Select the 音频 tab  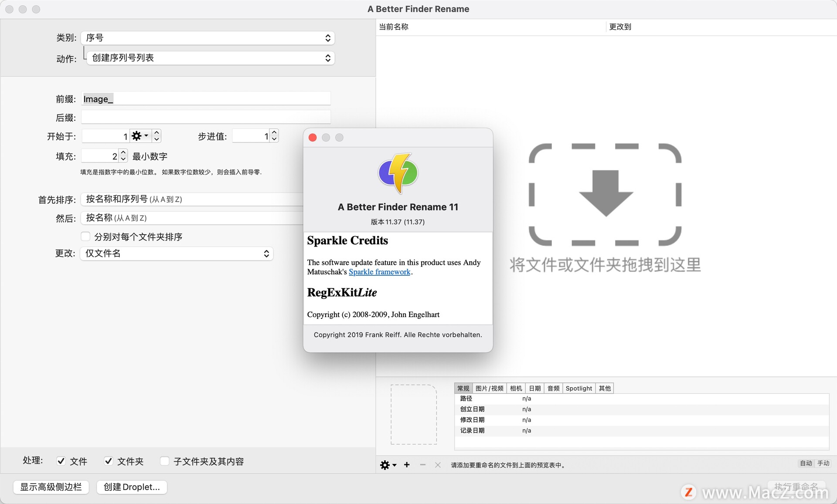pos(554,388)
